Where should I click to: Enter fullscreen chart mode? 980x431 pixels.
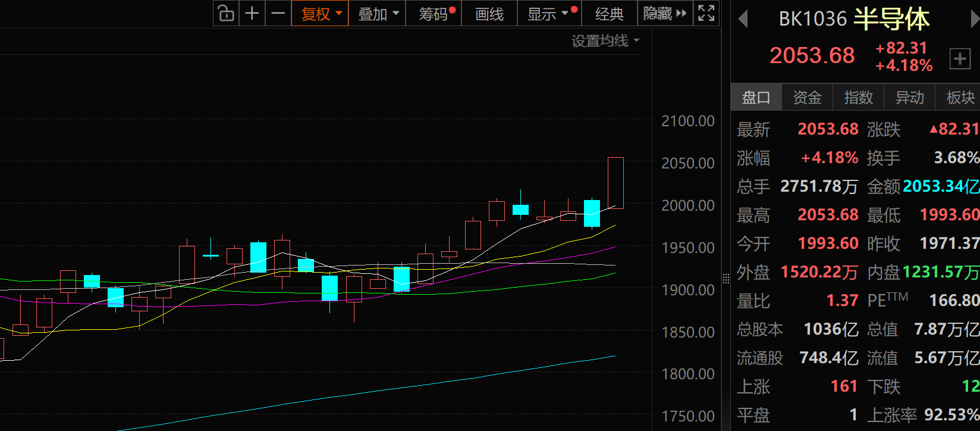click(x=706, y=13)
